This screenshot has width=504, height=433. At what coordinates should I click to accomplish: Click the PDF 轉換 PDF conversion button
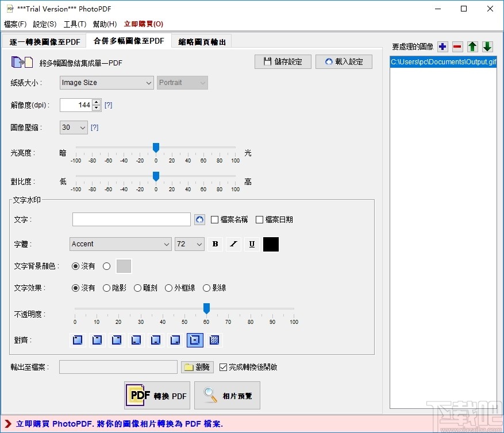pos(156,395)
